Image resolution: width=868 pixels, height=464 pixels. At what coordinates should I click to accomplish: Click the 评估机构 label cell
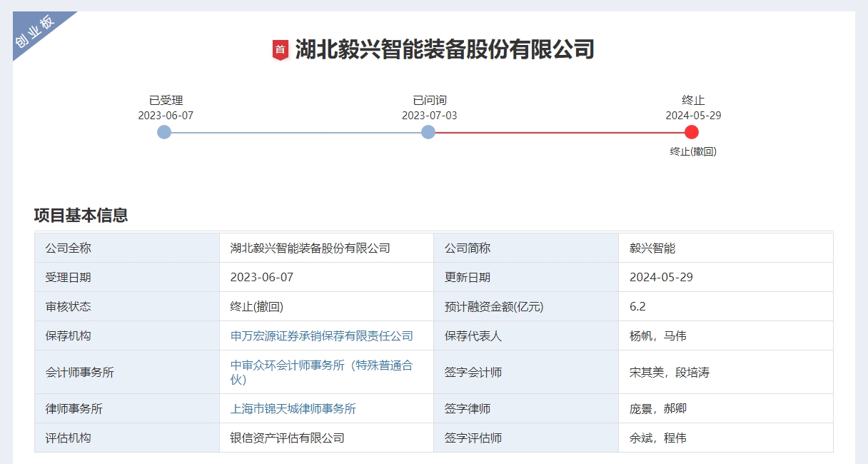[x=127, y=438]
